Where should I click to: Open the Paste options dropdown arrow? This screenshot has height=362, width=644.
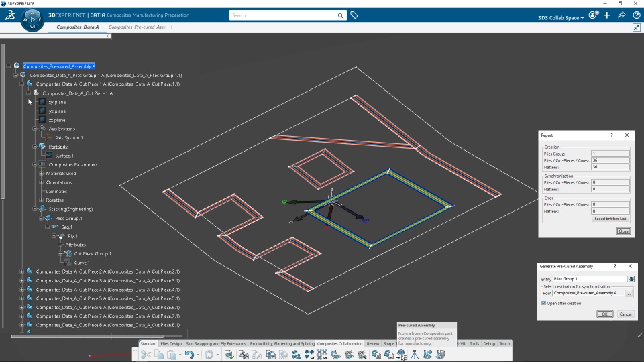pyautogui.click(x=180, y=355)
